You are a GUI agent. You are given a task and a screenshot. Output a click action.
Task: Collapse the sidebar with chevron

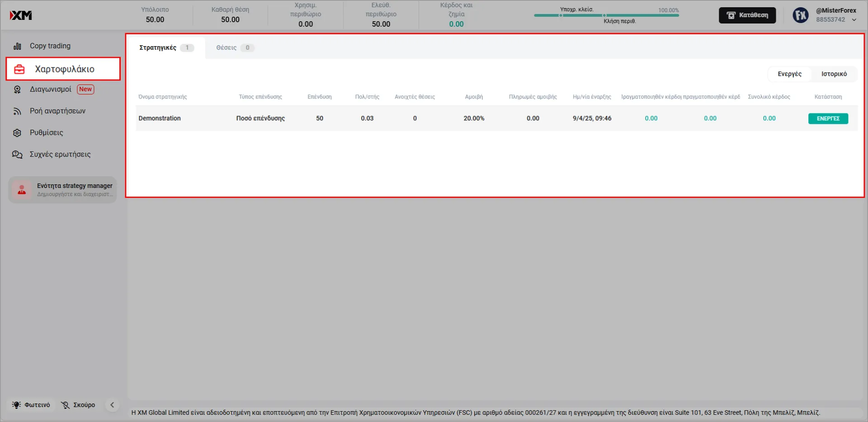pos(112,405)
